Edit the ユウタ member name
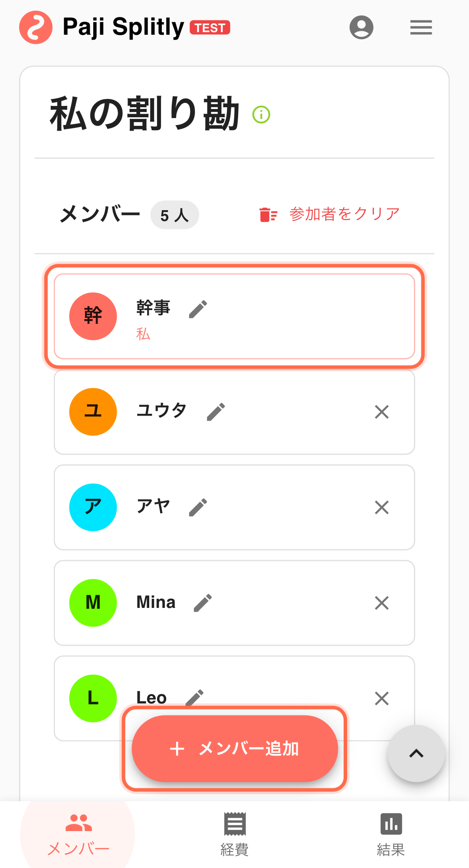 click(216, 412)
